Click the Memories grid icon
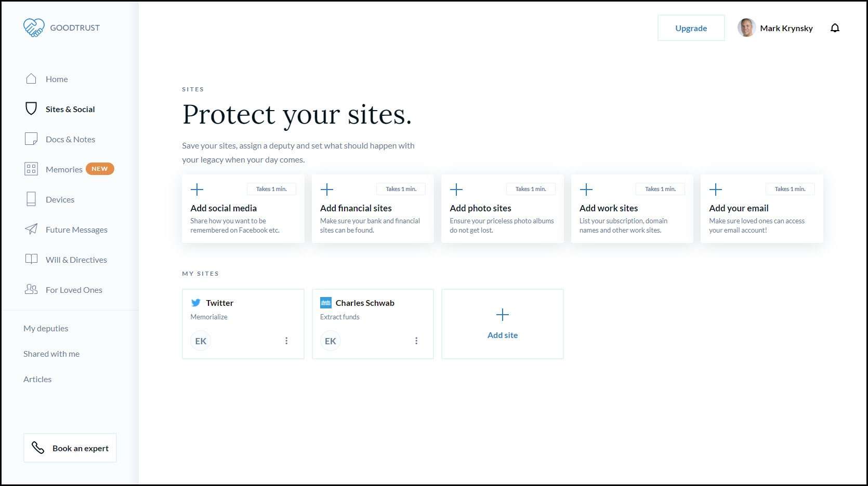 pos(31,169)
